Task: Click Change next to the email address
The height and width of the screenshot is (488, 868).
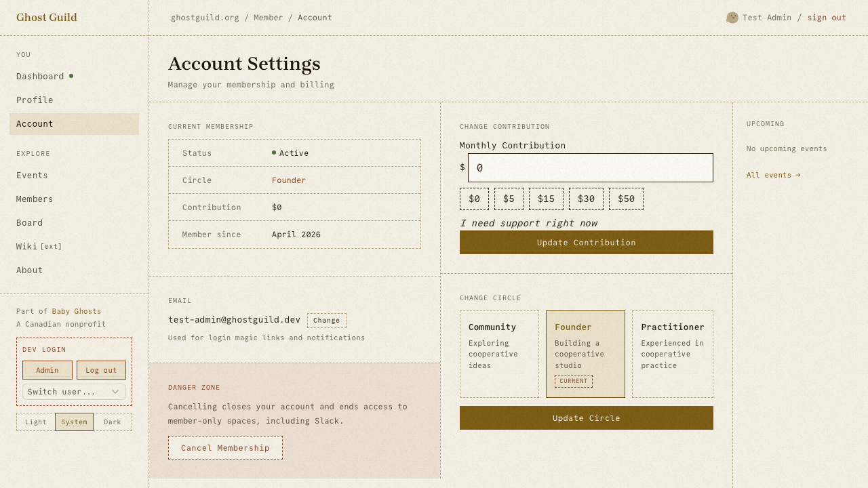Action: [x=327, y=321]
